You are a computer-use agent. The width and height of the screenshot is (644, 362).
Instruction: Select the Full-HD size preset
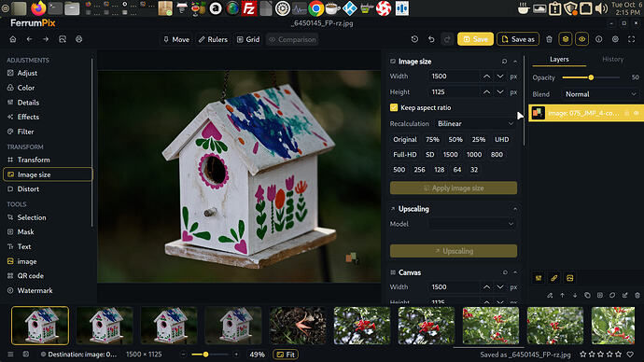pyautogui.click(x=404, y=155)
